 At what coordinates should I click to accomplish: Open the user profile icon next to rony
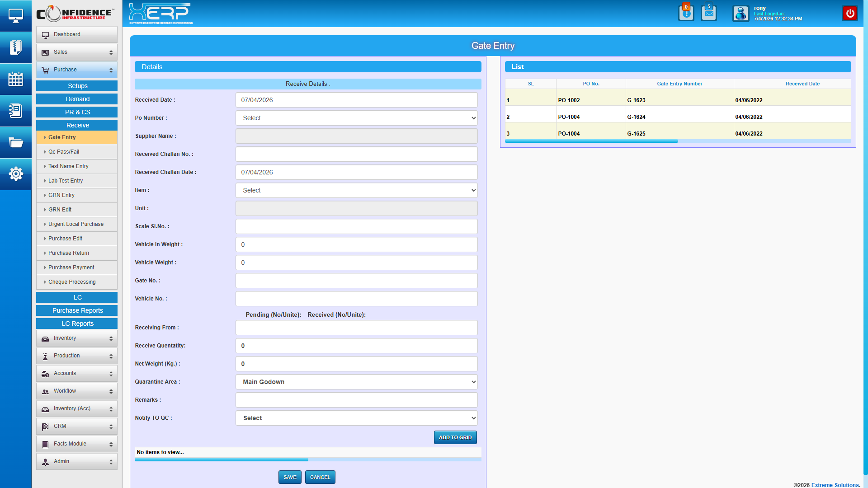[x=741, y=14]
